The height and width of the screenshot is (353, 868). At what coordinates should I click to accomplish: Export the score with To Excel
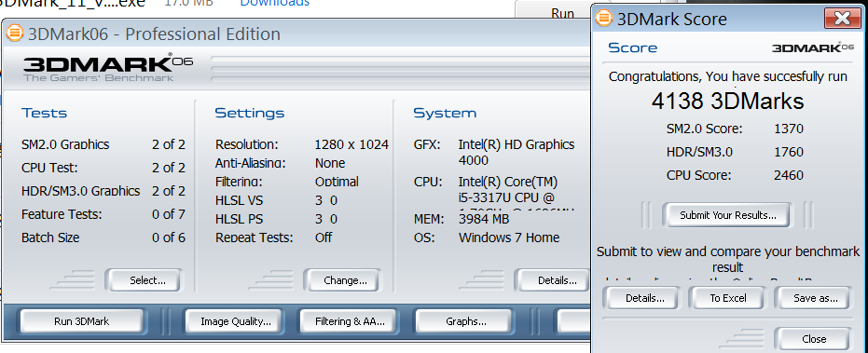pos(728,298)
